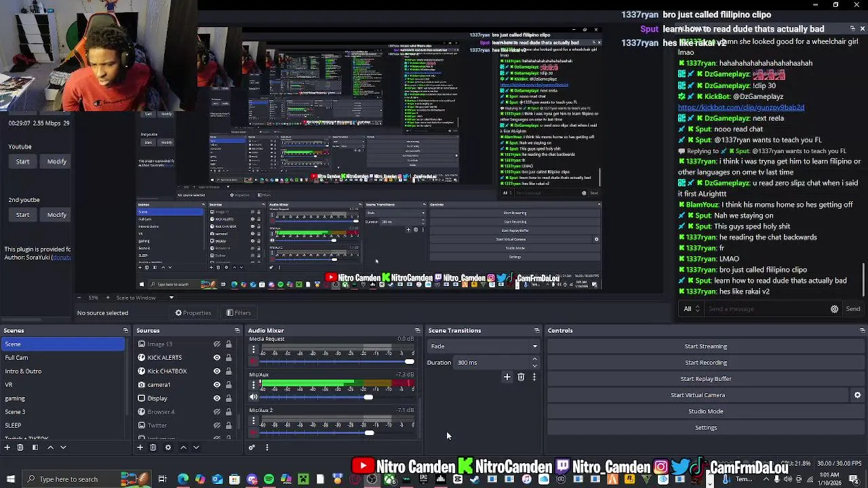Hide the camera1 source
This screenshot has height=488, width=868.
pos(217,385)
